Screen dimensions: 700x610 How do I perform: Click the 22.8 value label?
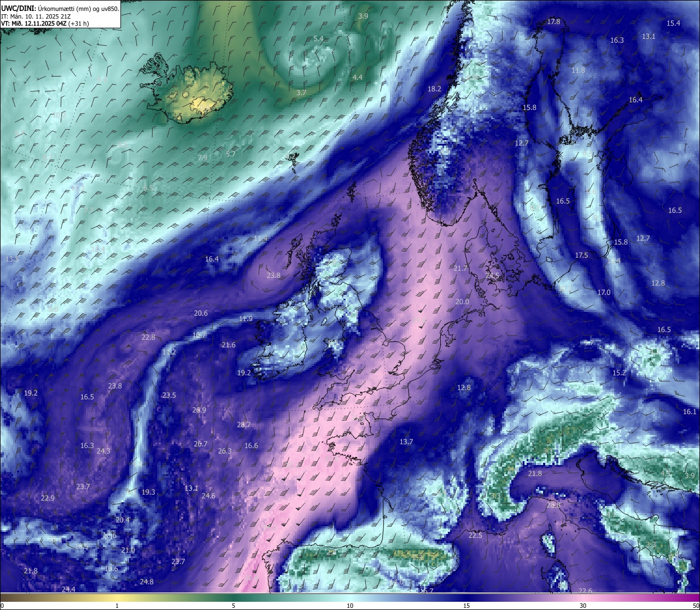[148, 338]
